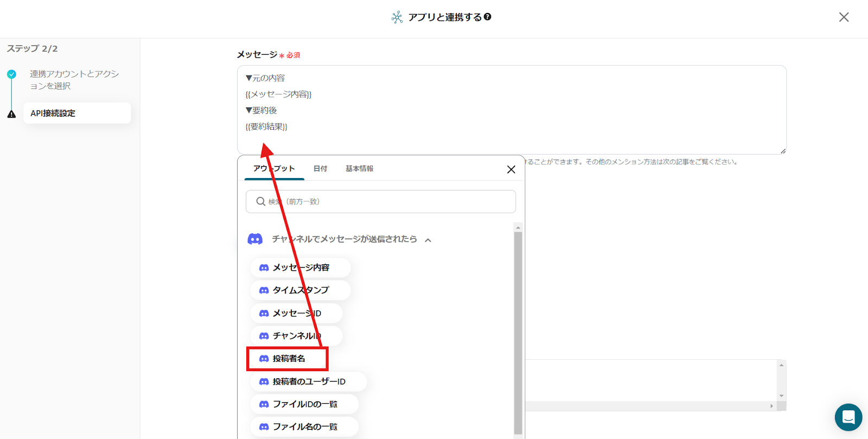Image resolution: width=868 pixels, height=439 pixels.
Task: Close the output picker popup
Action: [510, 169]
